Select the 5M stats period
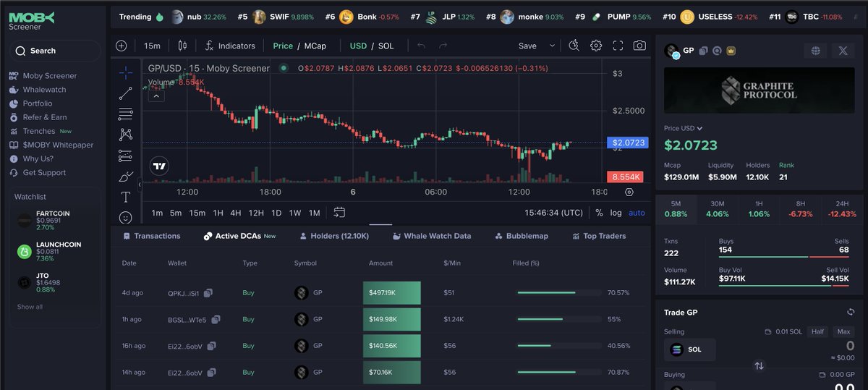 676,209
